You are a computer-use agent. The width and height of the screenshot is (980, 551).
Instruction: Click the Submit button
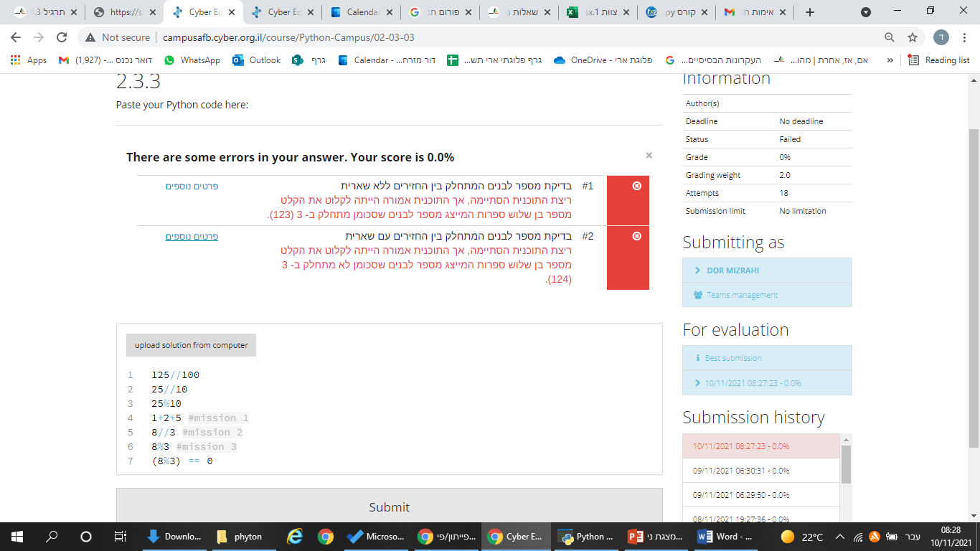[389, 507]
